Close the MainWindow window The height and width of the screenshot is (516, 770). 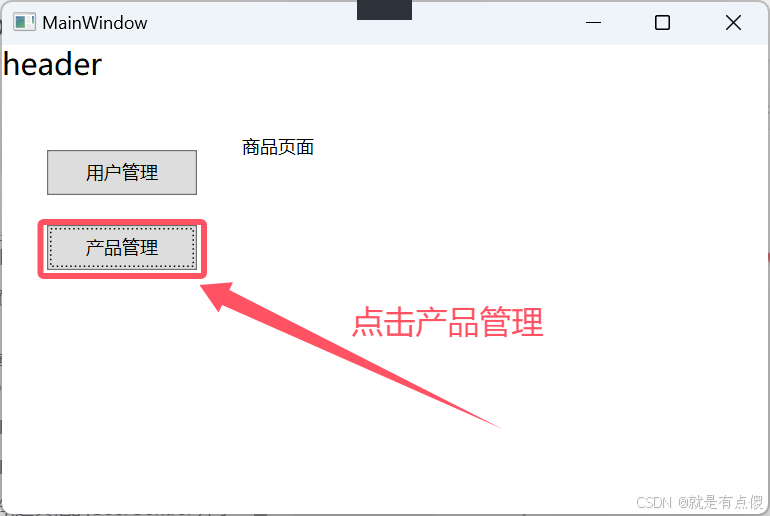click(x=733, y=23)
